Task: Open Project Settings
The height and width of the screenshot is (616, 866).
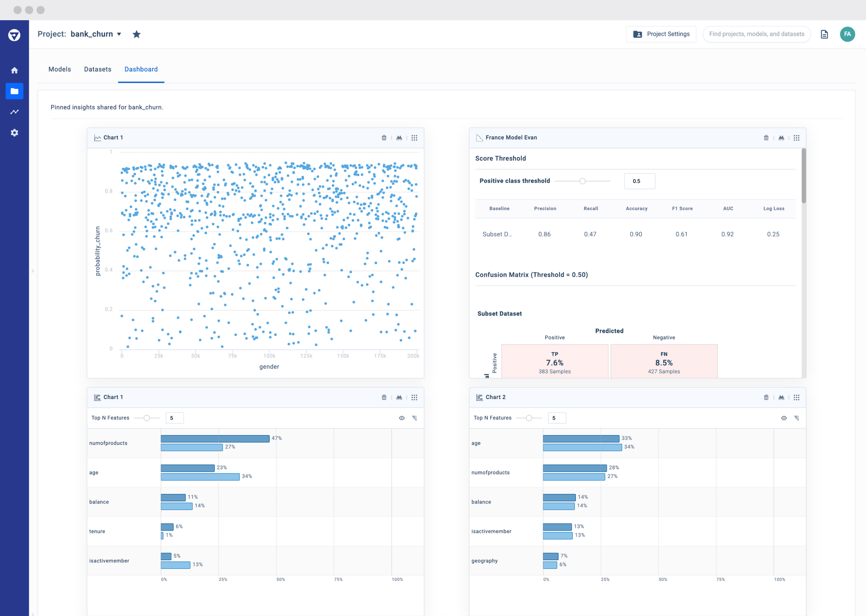Action: (x=661, y=34)
